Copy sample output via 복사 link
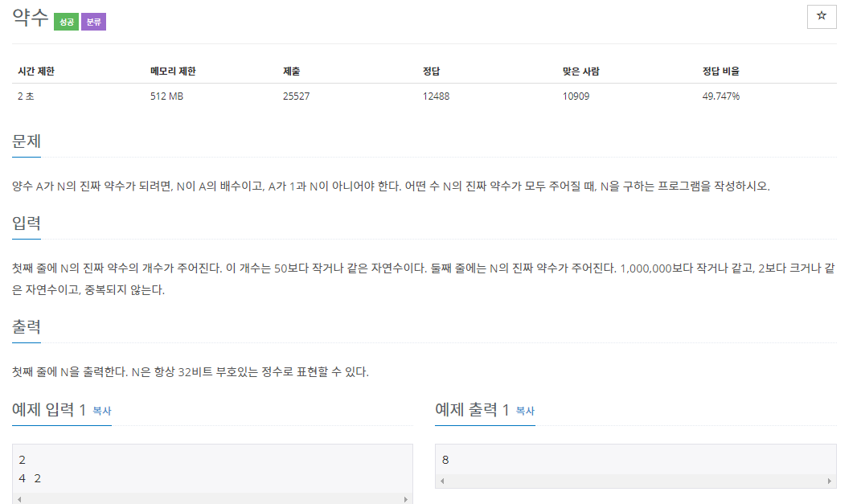This screenshot has width=861, height=504. click(526, 411)
